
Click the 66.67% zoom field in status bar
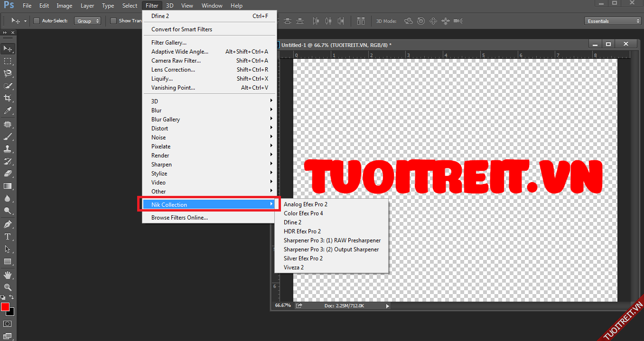283,305
